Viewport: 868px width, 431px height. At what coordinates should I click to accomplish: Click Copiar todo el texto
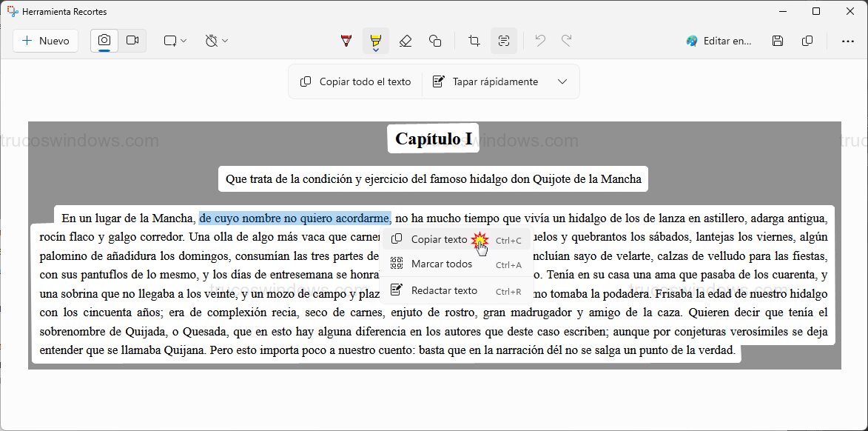354,81
